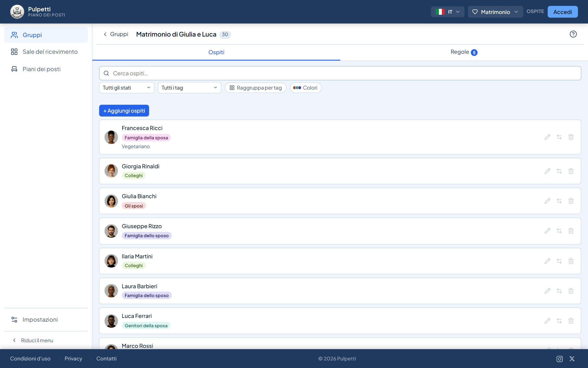Switch to the Regole tab
The width and height of the screenshot is (588, 368).
464,52
